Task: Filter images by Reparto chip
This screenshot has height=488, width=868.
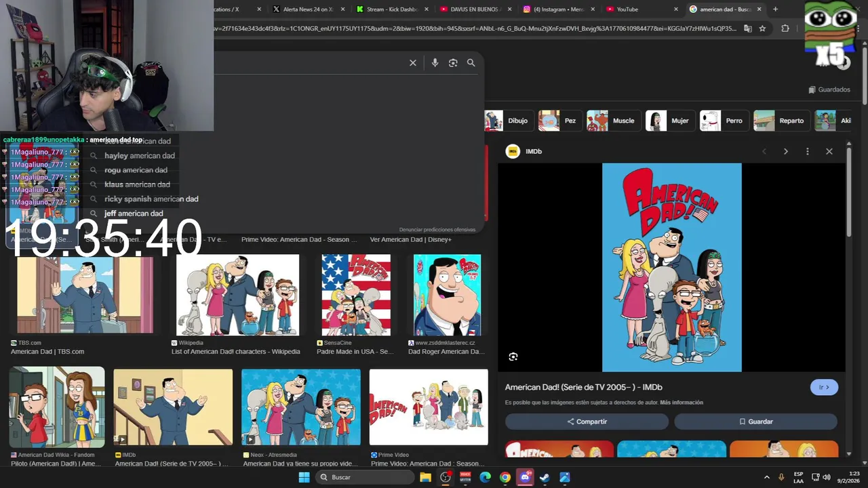Action: click(x=781, y=121)
